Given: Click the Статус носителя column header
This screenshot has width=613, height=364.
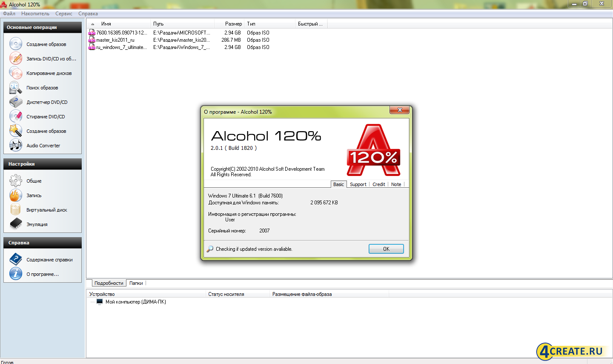Looking at the screenshot, I should [x=238, y=294].
